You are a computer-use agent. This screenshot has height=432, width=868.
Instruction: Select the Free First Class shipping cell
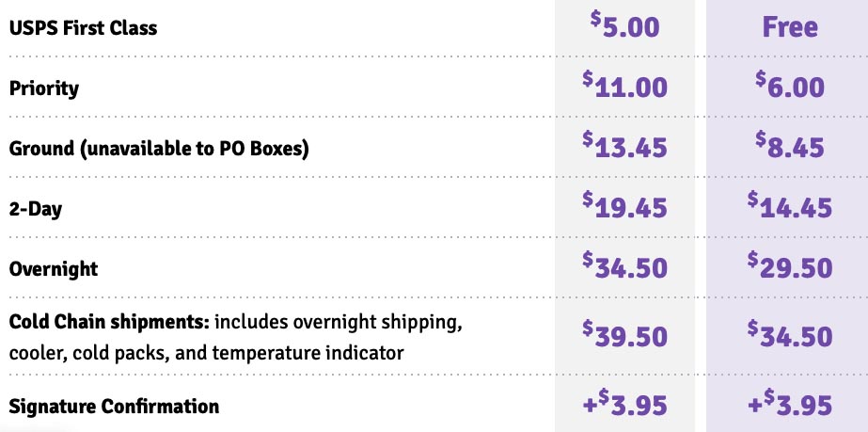[x=790, y=27]
